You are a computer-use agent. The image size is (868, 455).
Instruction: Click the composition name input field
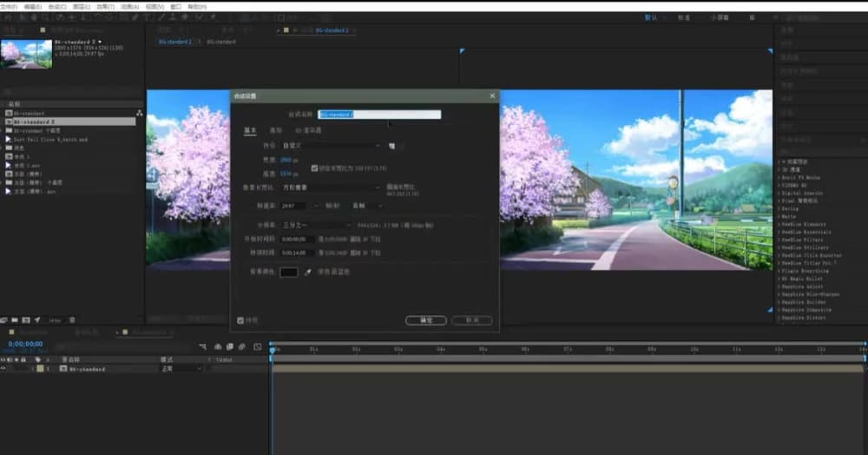click(379, 115)
